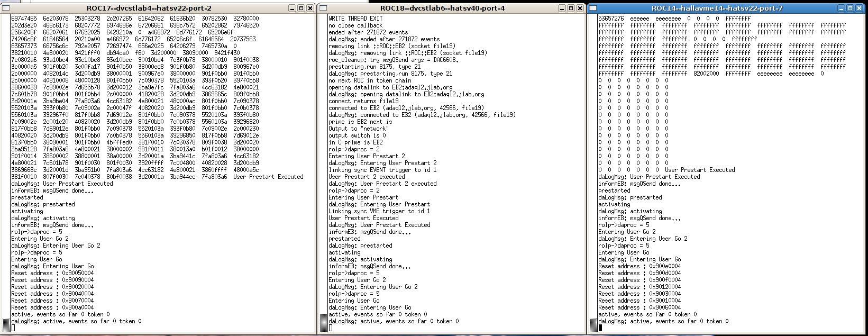
Task: Click hex row starting 69747465 in ROC17
Action: click(135, 19)
